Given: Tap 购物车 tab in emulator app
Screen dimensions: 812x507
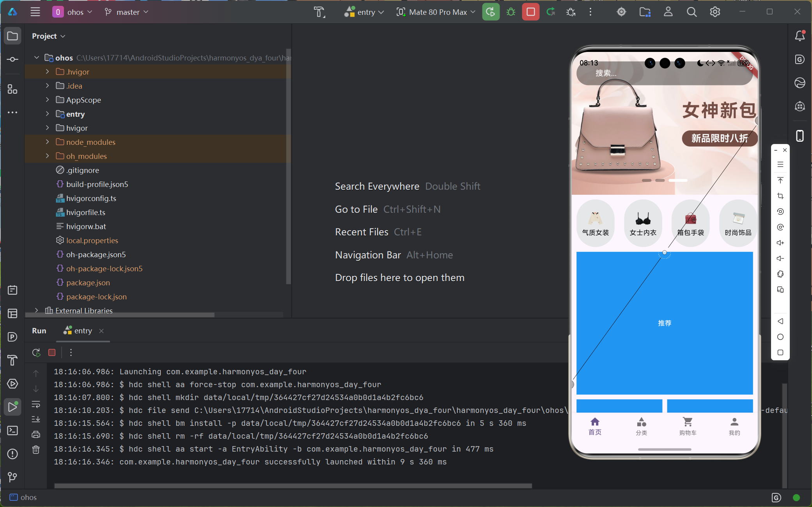Looking at the screenshot, I should click(688, 426).
